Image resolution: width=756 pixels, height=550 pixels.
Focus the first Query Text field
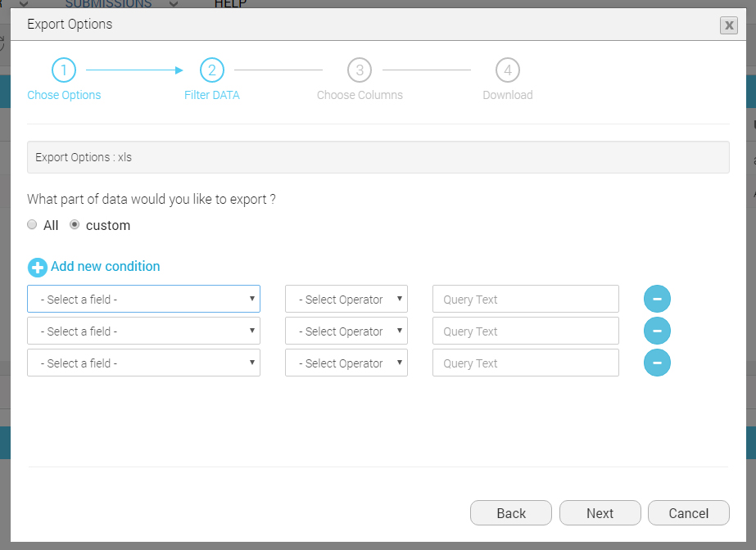[525, 300]
